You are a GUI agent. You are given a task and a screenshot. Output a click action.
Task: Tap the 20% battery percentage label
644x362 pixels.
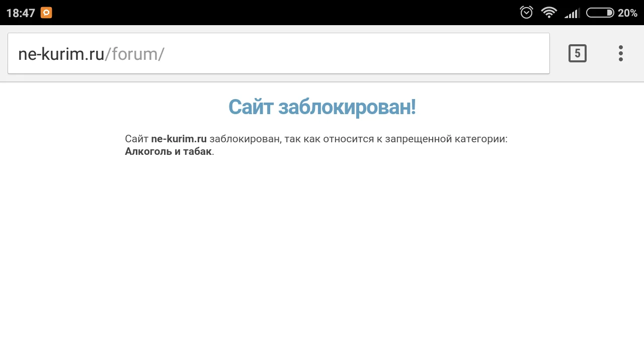(x=627, y=13)
